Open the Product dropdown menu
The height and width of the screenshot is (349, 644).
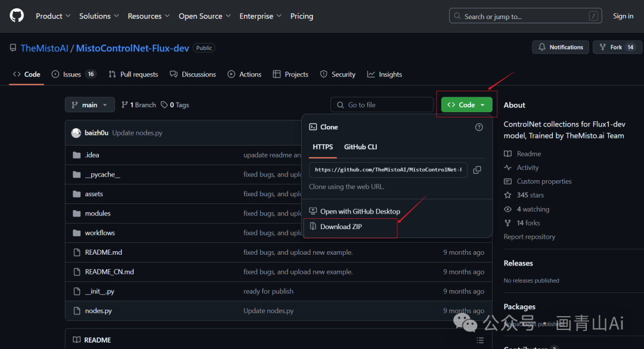53,16
